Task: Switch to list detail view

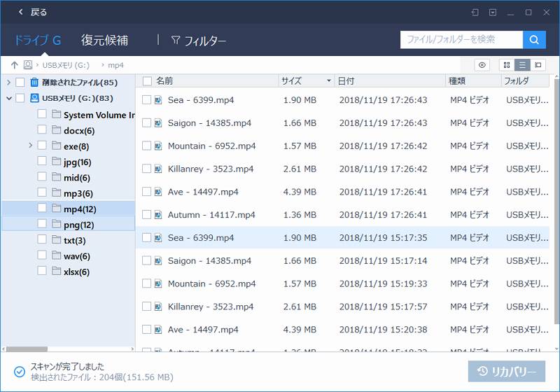Action: click(522, 65)
